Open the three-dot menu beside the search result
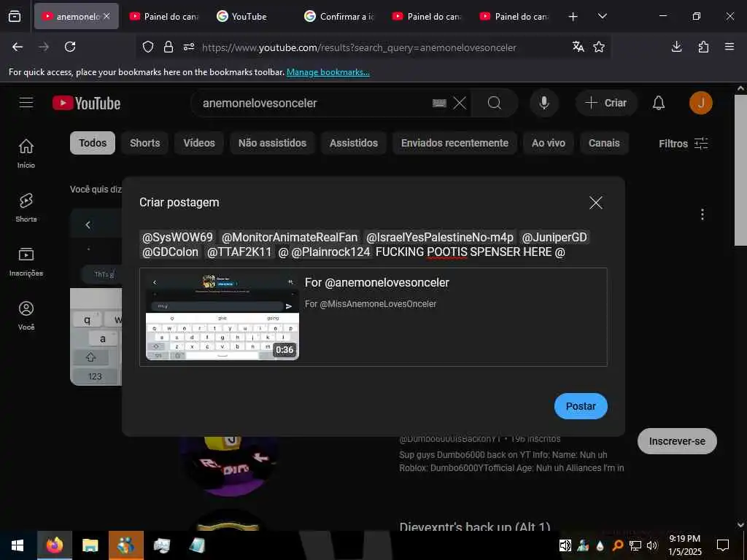This screenshot has width=747, height=560. click(x=703, y=214)
